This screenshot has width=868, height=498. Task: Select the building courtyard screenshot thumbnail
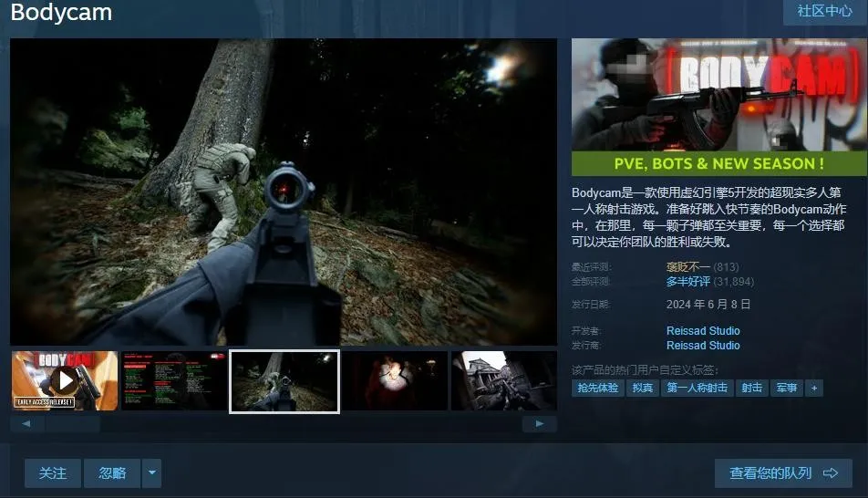coord(503,380)
